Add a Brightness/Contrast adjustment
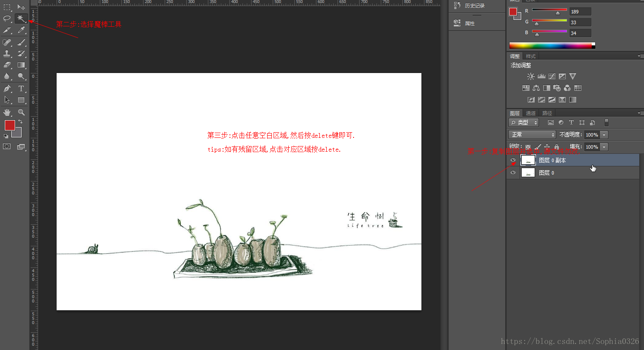 (x=531, y=76)
